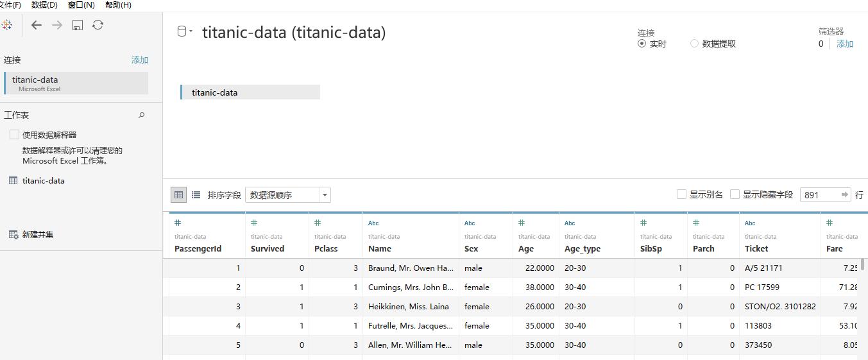Change Sex Abc data type icon

(470, 223)
